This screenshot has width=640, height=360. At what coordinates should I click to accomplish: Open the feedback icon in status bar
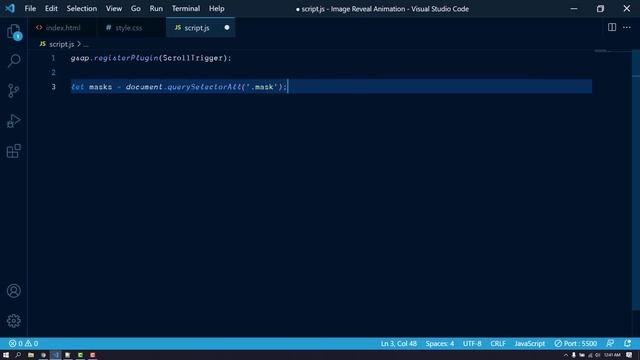(610, 344)
